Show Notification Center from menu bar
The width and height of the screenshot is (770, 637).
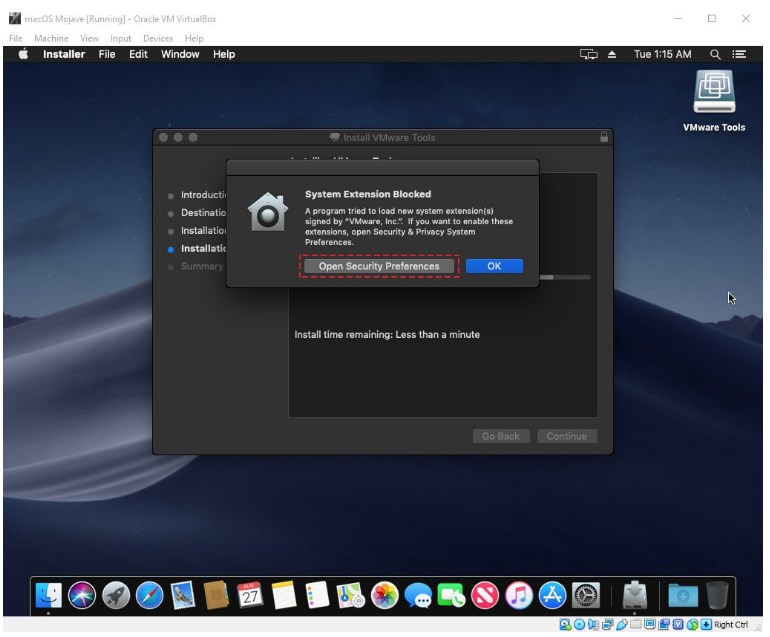point(740,54)
